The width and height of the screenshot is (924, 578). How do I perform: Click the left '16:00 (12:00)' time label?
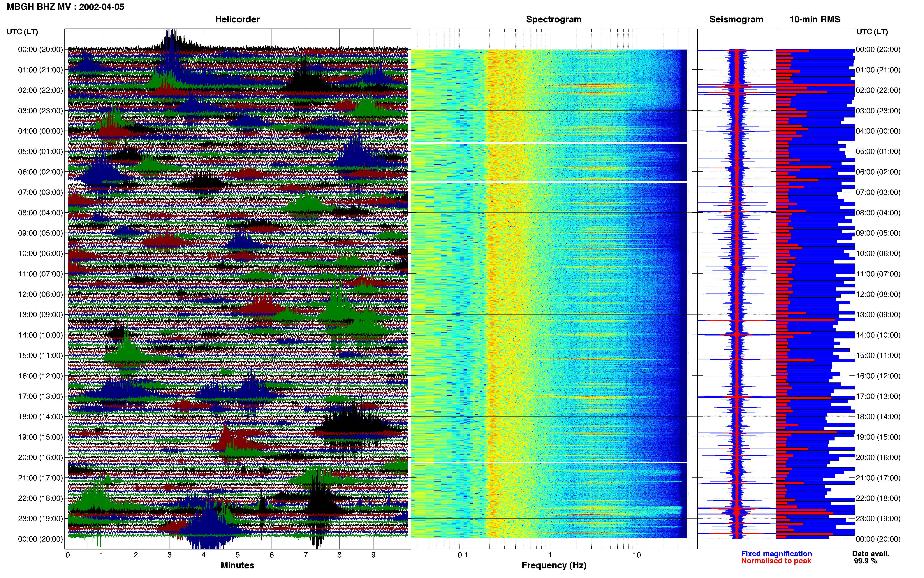tap(41, 376)
